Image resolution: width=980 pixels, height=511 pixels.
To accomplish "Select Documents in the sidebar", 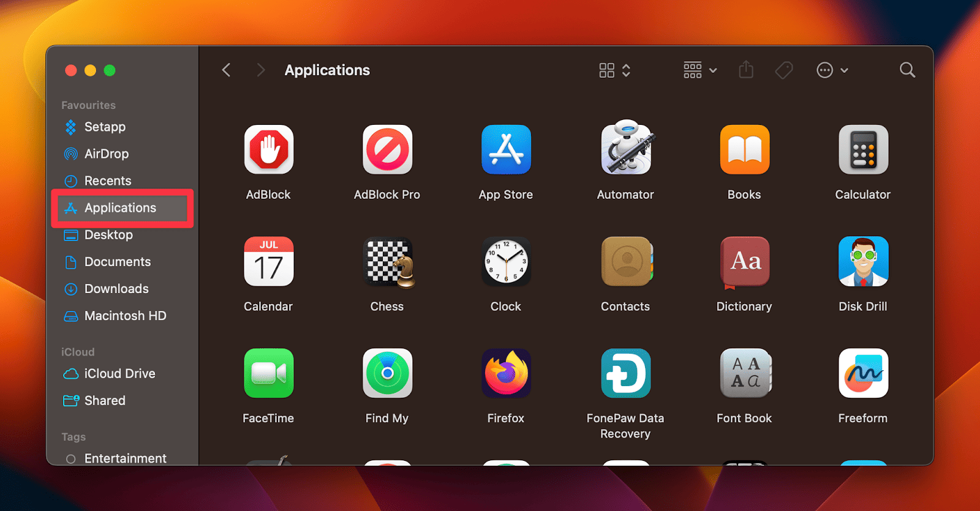I will pos(123,262).
